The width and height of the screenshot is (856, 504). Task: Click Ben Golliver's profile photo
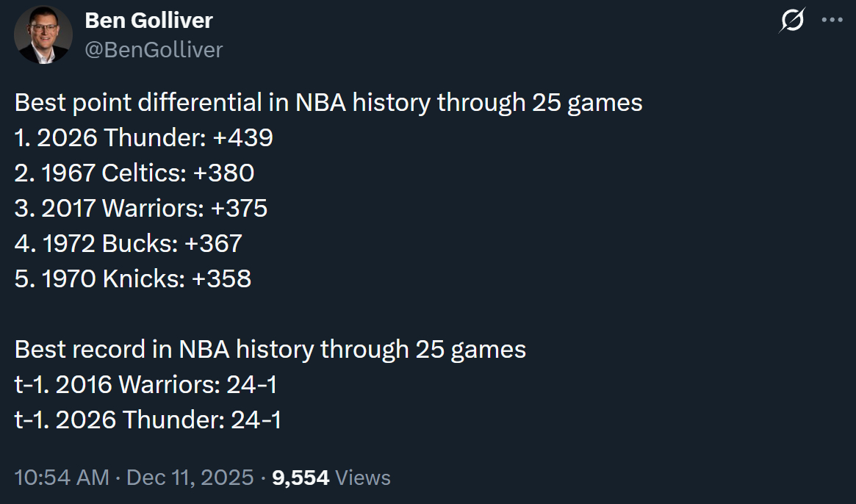click(43, 35)
